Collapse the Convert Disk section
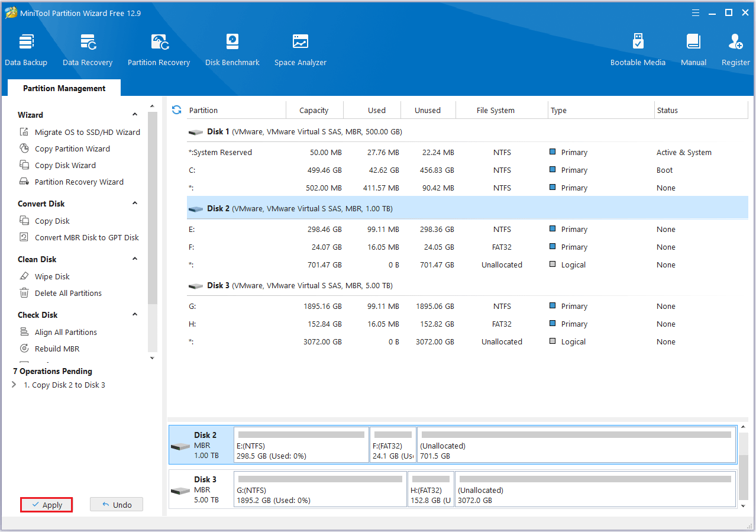The image size is (756, 532). [x=135, y=204]
